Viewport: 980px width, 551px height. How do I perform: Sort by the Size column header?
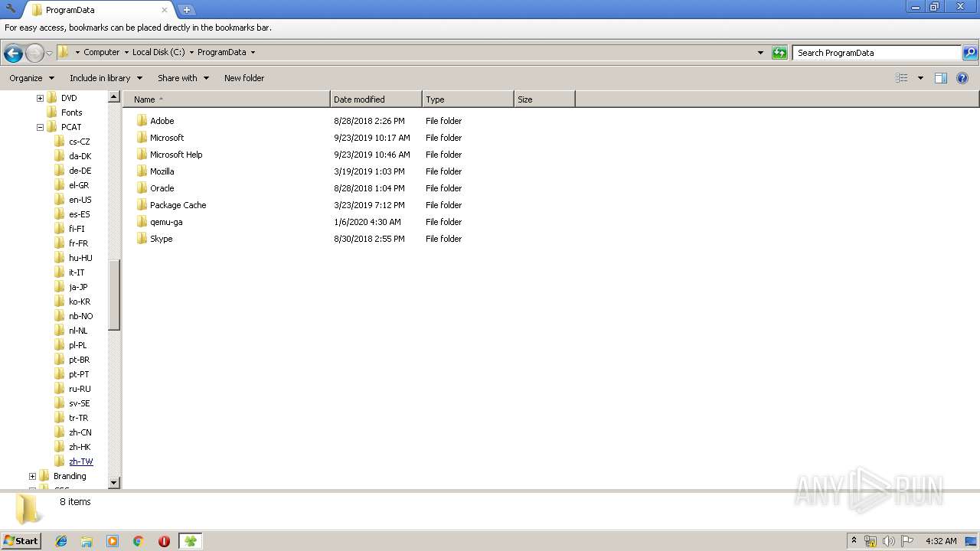pyautogui.click(x=544, y=99)
